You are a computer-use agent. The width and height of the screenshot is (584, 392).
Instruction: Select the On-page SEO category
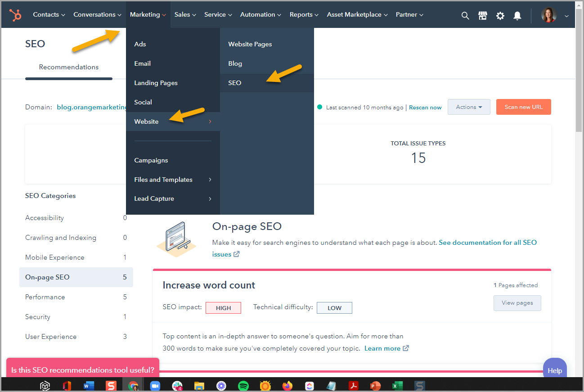(x=76, y=277)
